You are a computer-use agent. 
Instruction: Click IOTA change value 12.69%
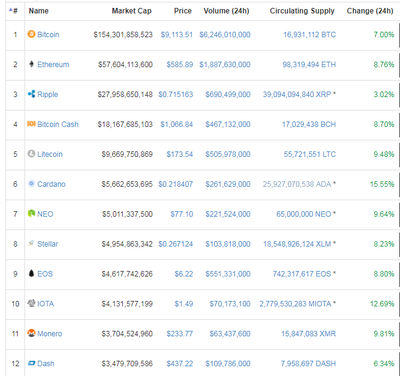382,304
